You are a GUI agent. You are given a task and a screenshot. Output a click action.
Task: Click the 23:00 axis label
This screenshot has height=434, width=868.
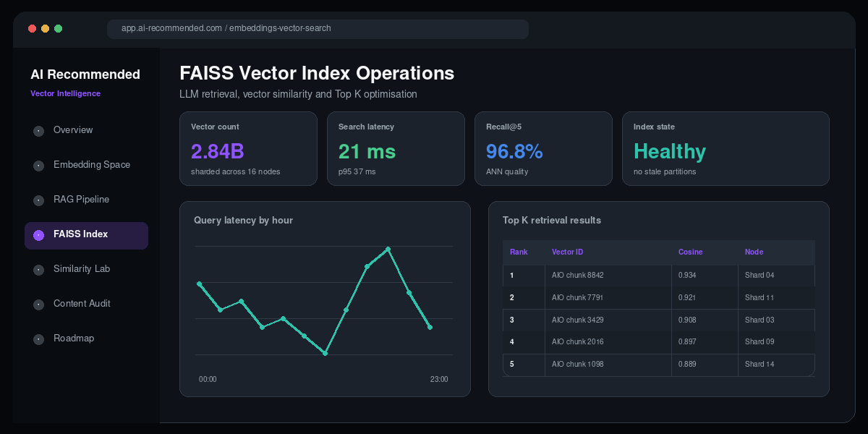coord(439,379)
